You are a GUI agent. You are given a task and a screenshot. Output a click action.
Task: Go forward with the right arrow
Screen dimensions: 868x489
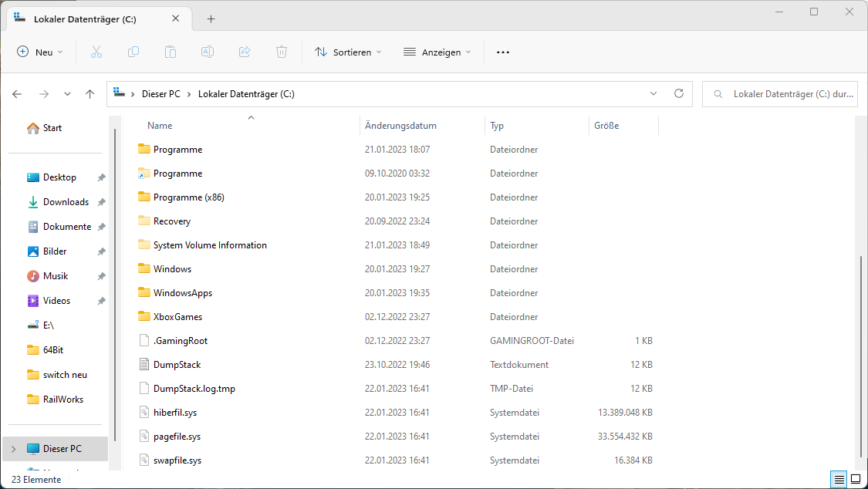pos(44,94)
